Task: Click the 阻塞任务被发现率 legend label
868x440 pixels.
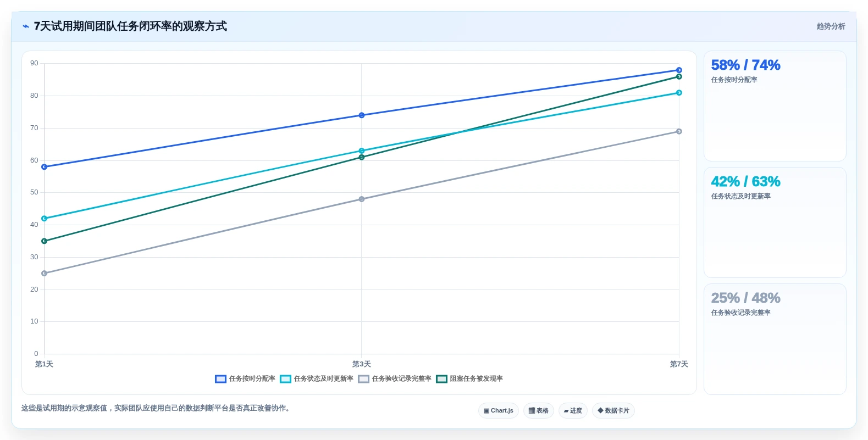Action: click(476, 379)
